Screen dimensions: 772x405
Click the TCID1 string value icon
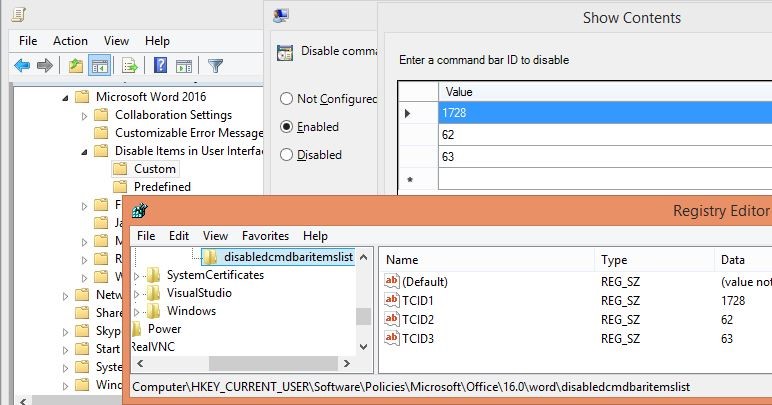pos(392,300)
